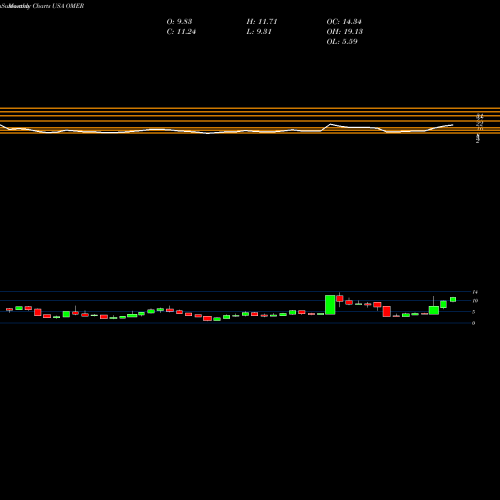This screenshot has width=500, height=500.
Task: Click the price axis label 5
Action: [x=473, y=312]
